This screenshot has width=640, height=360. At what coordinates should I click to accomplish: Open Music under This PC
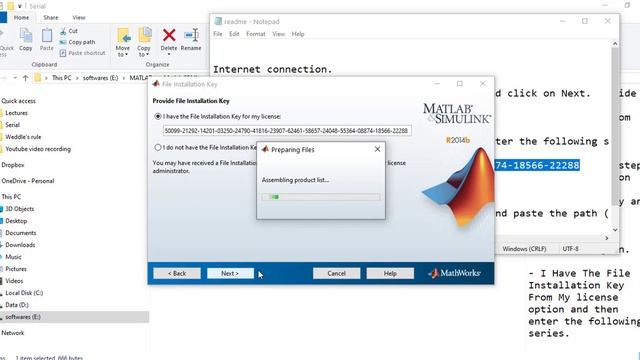click(13, 257)
